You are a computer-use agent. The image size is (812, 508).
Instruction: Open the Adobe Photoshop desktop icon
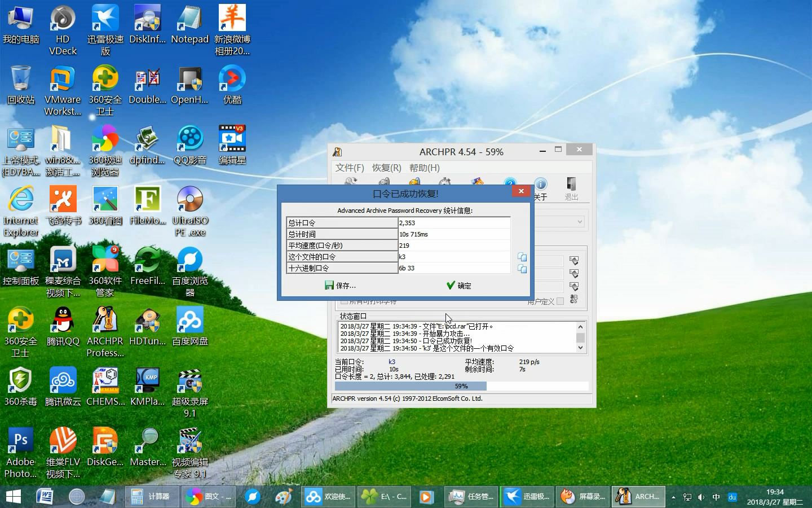click(21, 454)
